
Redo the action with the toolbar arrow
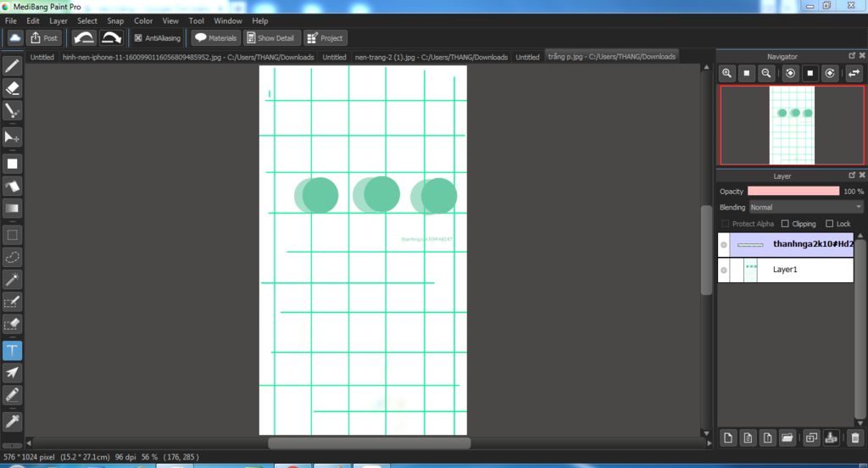pos(111,37)
